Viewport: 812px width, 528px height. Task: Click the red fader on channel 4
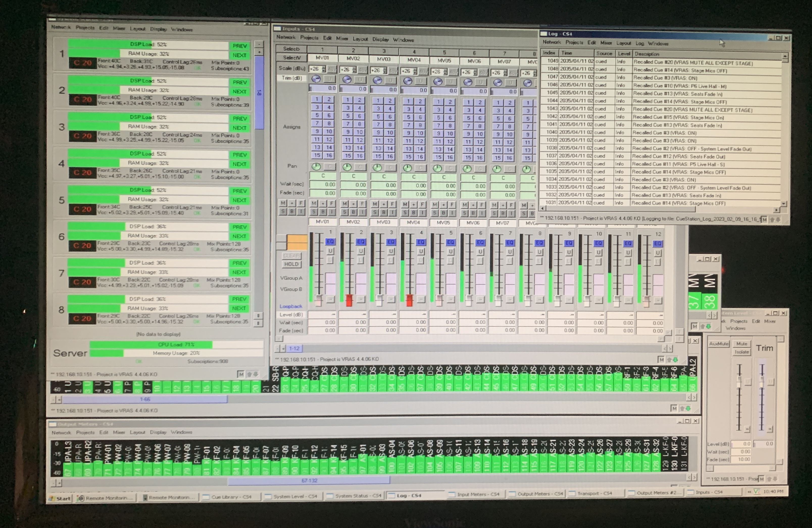click(x=409, y=300)
